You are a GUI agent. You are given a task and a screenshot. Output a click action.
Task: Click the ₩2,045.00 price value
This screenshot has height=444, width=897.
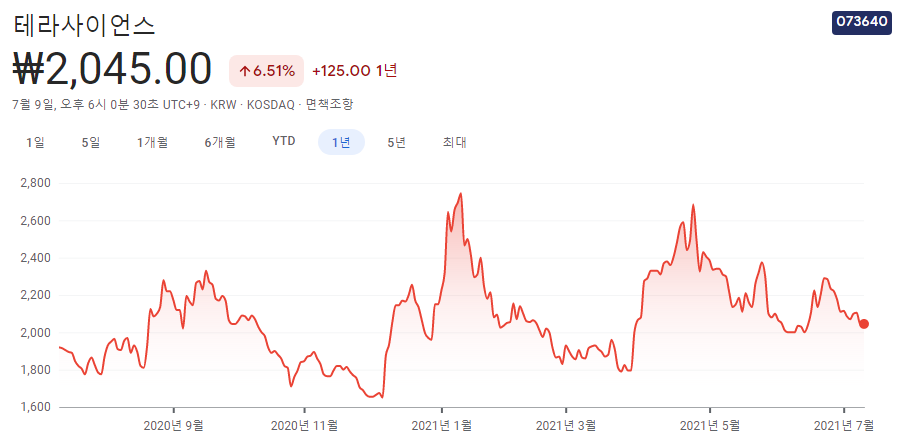[112, 69]
